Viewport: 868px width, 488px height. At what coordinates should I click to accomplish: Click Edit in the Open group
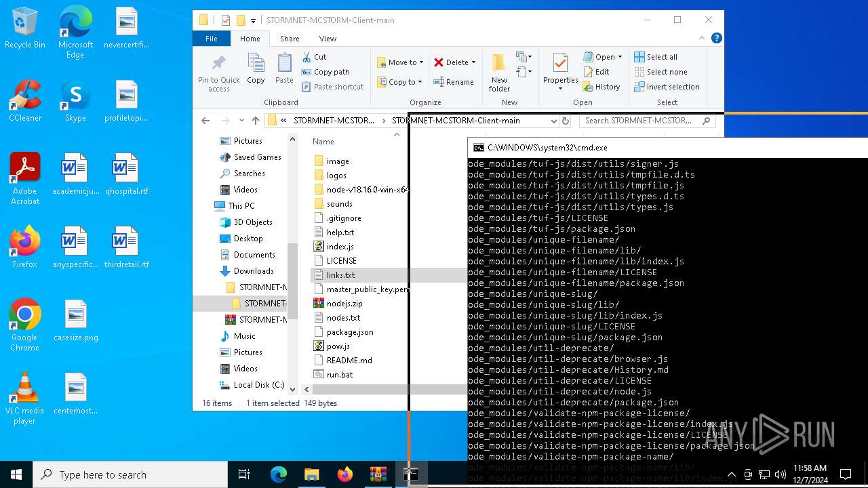pos(596,72)
